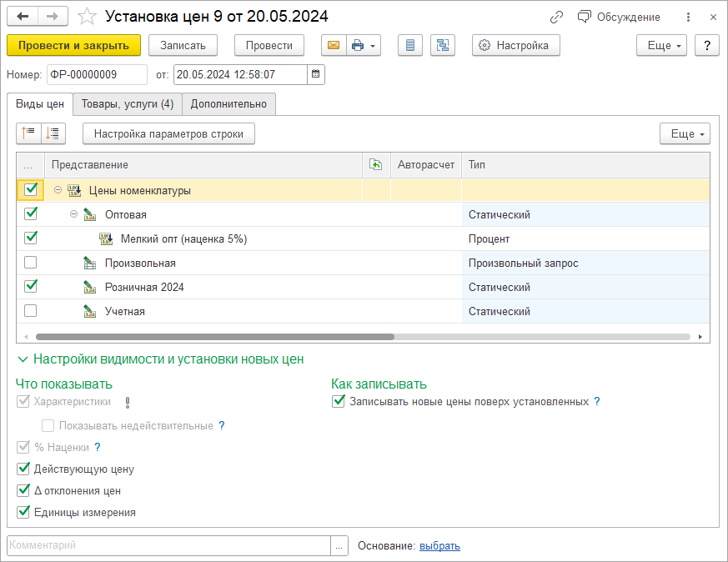Open the calendar date picker icon
Screen dimensions: 728x562
point(315,75)
